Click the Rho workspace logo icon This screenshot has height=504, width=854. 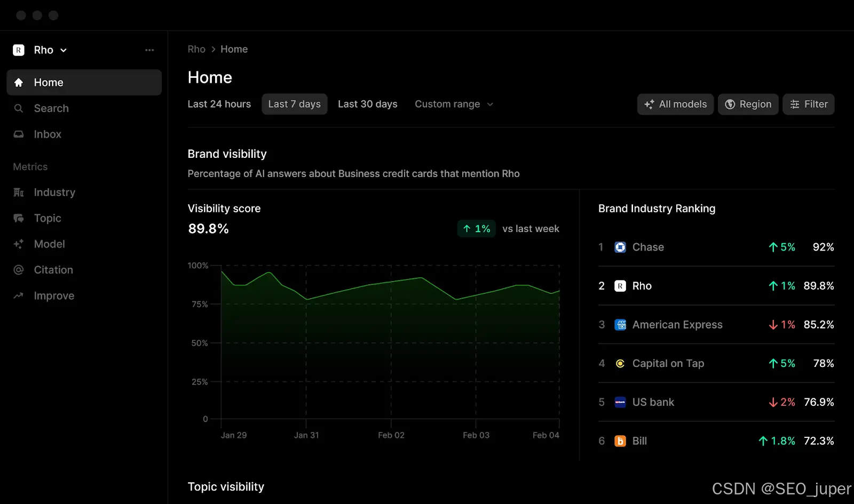click(19, 50)
